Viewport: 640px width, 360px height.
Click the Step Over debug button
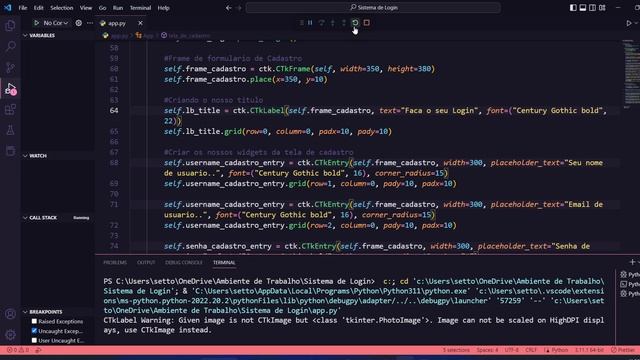coord(322,23)
